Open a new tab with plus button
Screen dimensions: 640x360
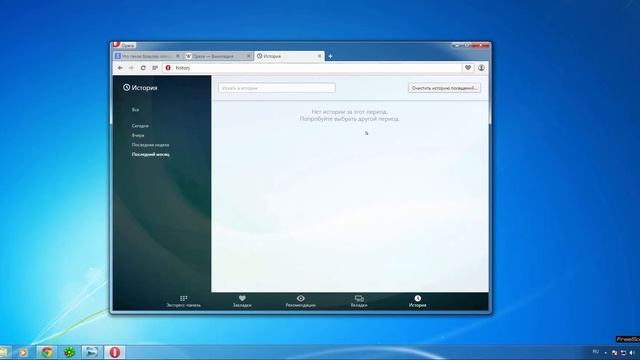click(330, 56)
